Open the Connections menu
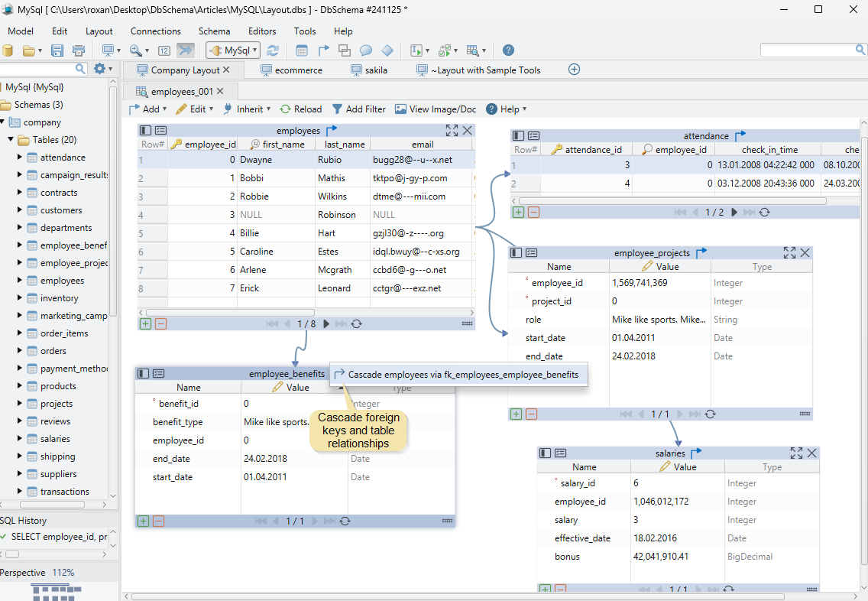This screenshot has height=601, width=868. point(156,31)
